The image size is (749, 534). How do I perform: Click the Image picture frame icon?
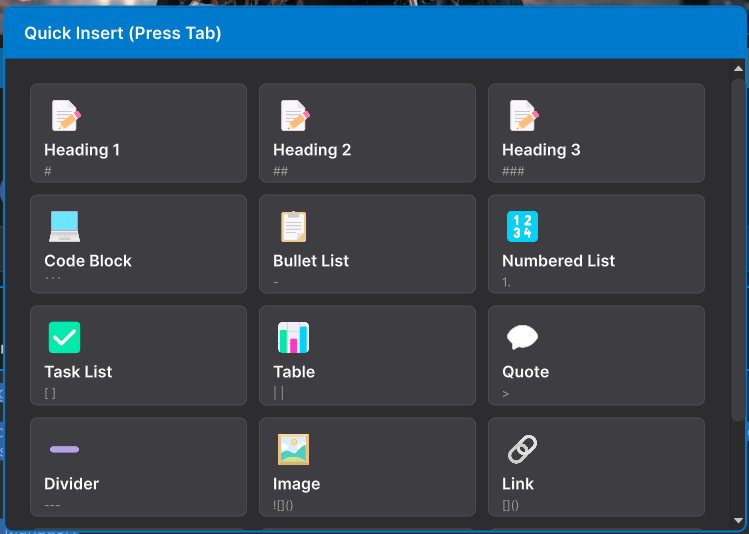(x=293, y=450)
